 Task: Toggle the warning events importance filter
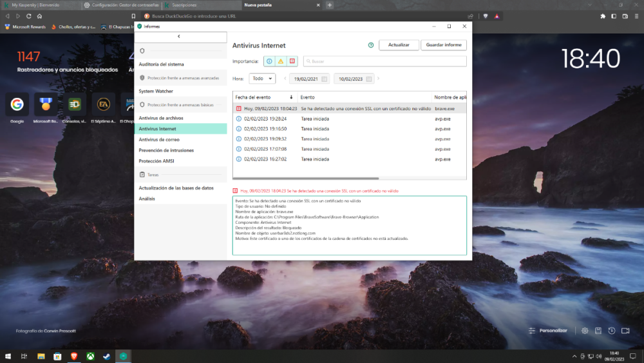[281, 61]
